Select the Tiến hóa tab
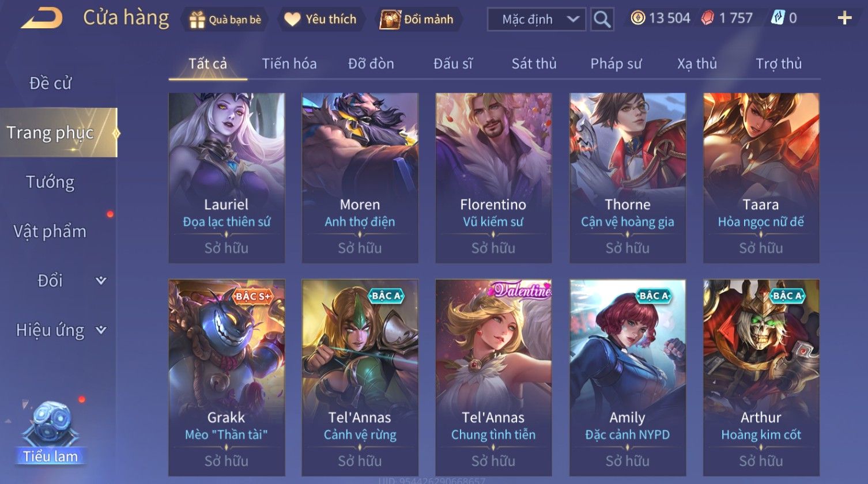This screenshot has height=484, width=868. pyautogui.click(x=289, y=64)
